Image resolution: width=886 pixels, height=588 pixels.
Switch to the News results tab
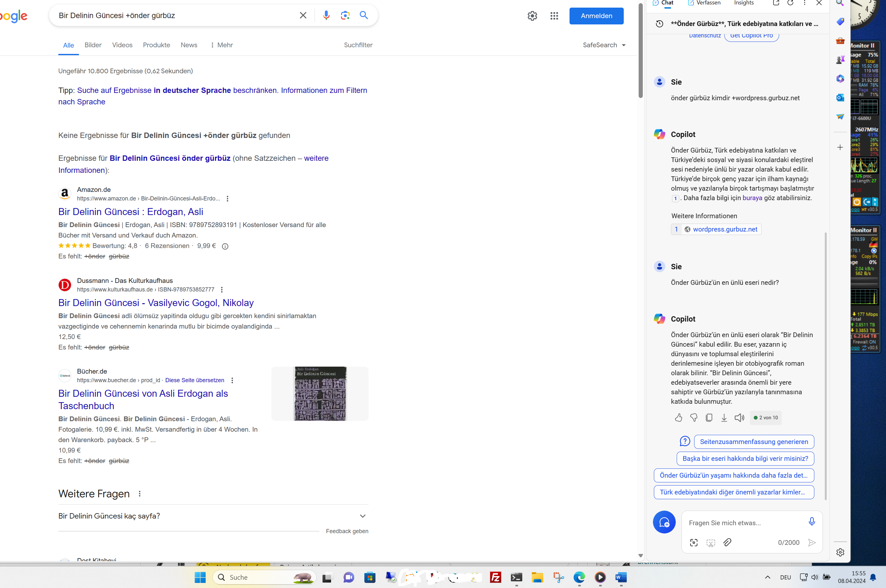click(x=189, y=45)
